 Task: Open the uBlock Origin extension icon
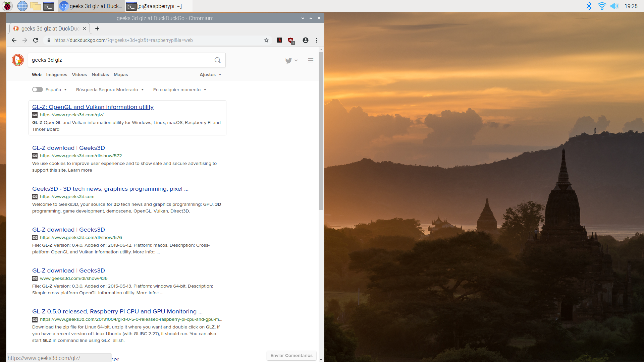[291, 40]
